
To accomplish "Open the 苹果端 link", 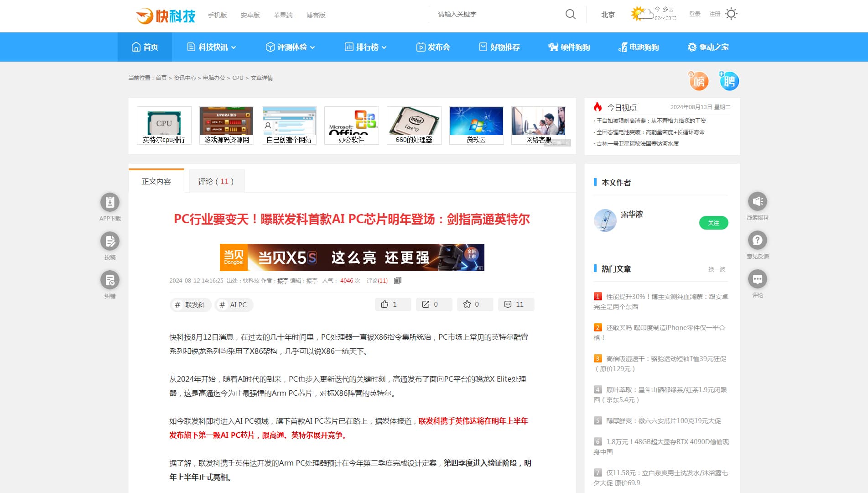I will 283,15.
